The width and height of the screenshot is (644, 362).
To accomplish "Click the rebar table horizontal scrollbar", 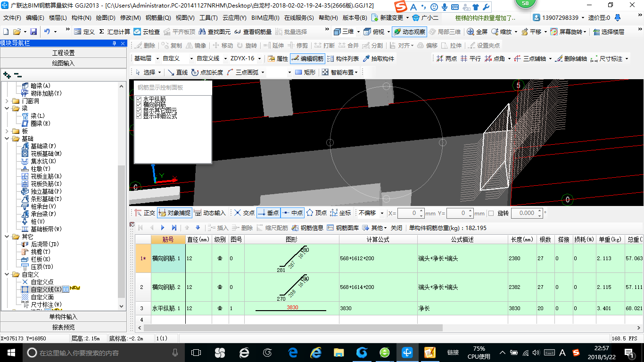I will 293,328.
